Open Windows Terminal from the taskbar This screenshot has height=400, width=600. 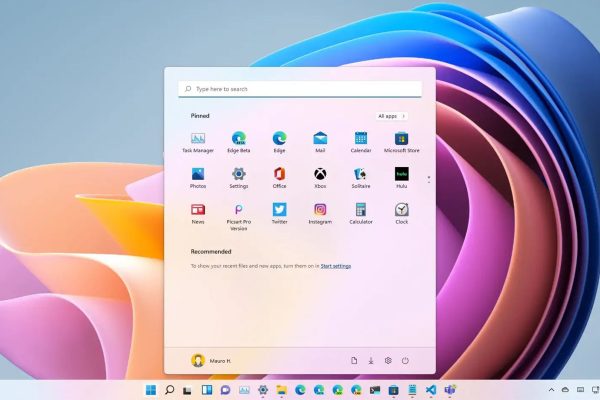375,390
